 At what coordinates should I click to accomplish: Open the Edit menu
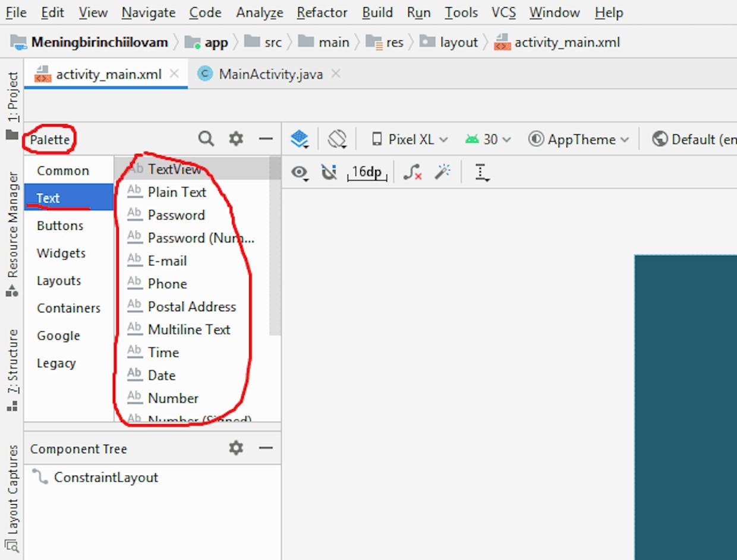pos(53,12)
